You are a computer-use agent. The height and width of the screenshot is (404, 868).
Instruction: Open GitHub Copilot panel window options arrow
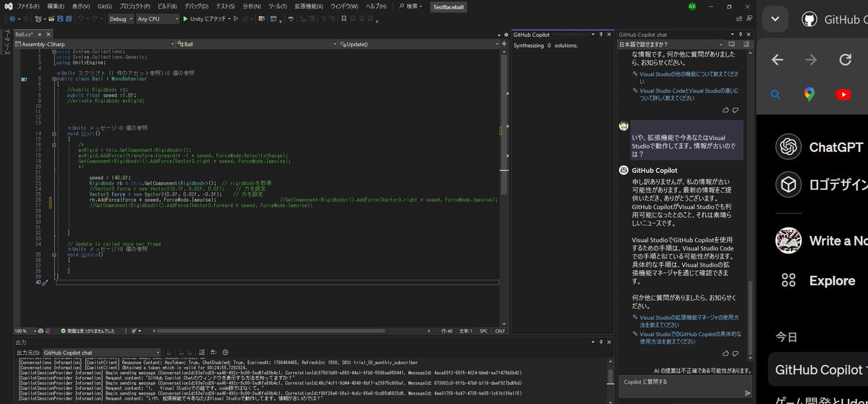tap(593, 35)
